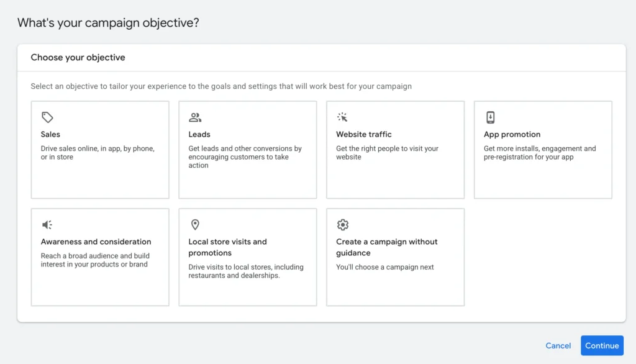Click 'Reach a broad audience' description

[95, 260]
